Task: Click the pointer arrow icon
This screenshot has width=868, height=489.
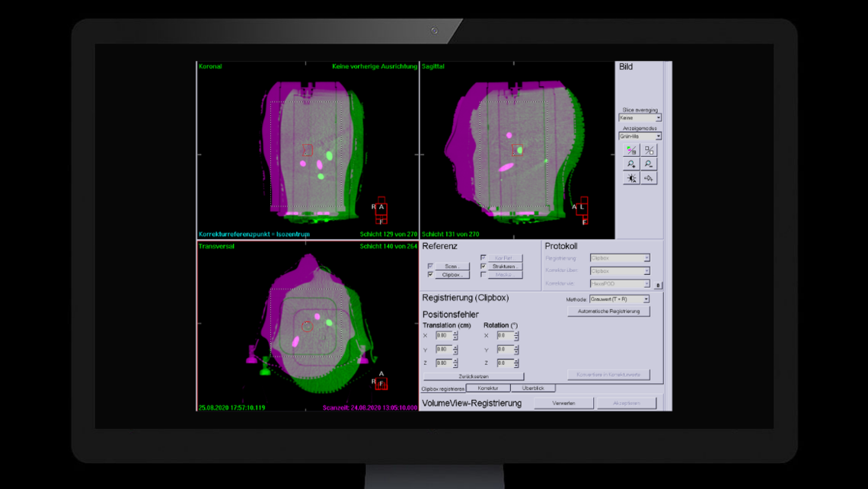Action: point(648,177)
